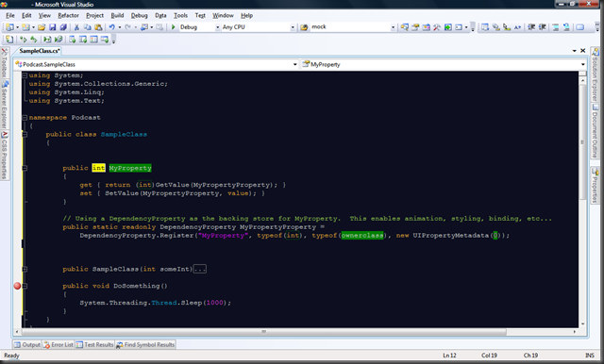Open the Build menu
This screenshot has width=604, height=364.
point(117,15)
